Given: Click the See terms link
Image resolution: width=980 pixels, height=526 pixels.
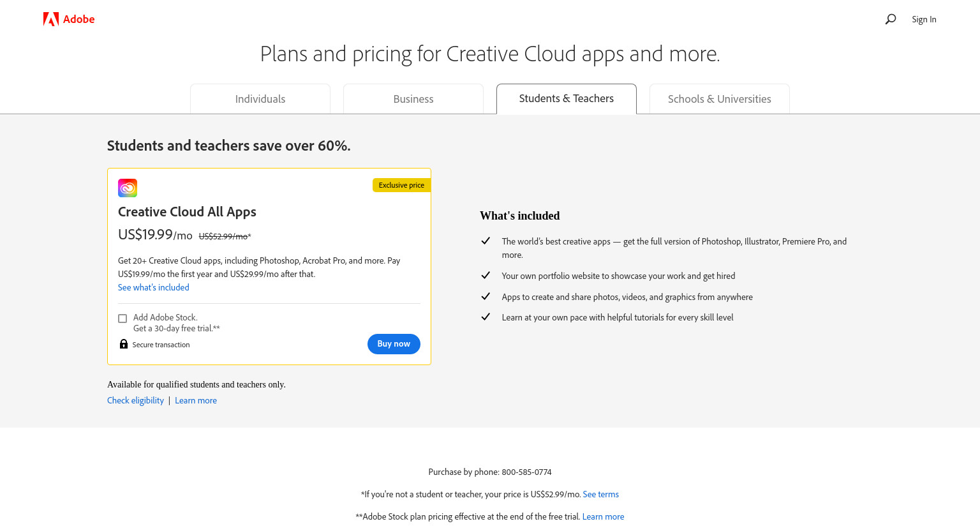Looking at the screenshot, I should pyautogui.click(x=601, y=494).
